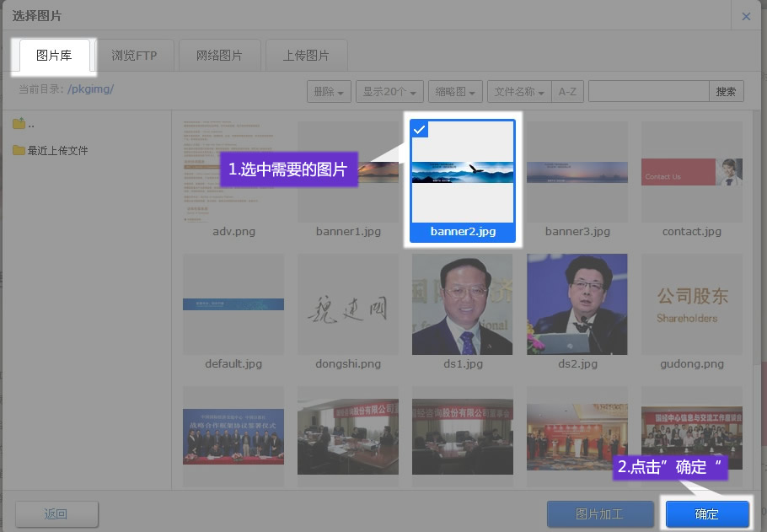Open the 上传图片 tab
This screenshot has height=532, width=767.
click(306, 56)
